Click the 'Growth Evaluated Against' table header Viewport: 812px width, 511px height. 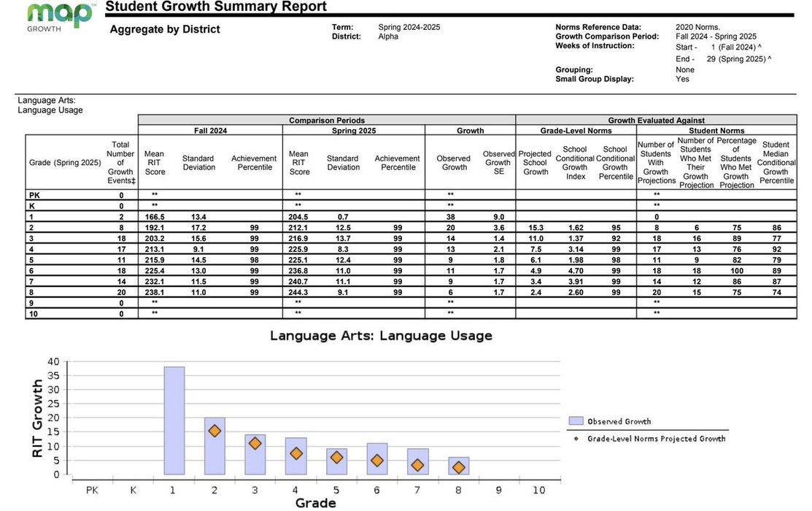pos(656,120)
